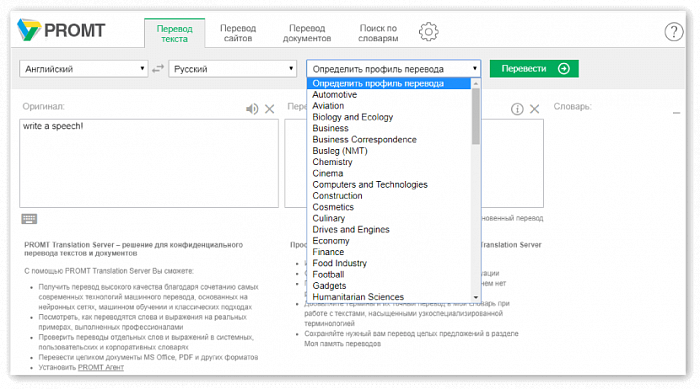Pick Construction from the list
The height and width of the screenshot is (389, 700).
[389, 196]
